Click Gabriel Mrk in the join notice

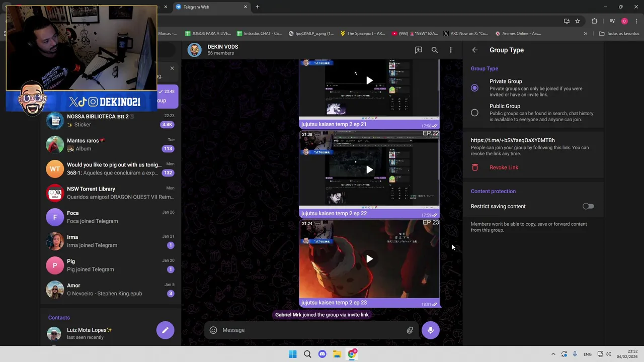288,315
